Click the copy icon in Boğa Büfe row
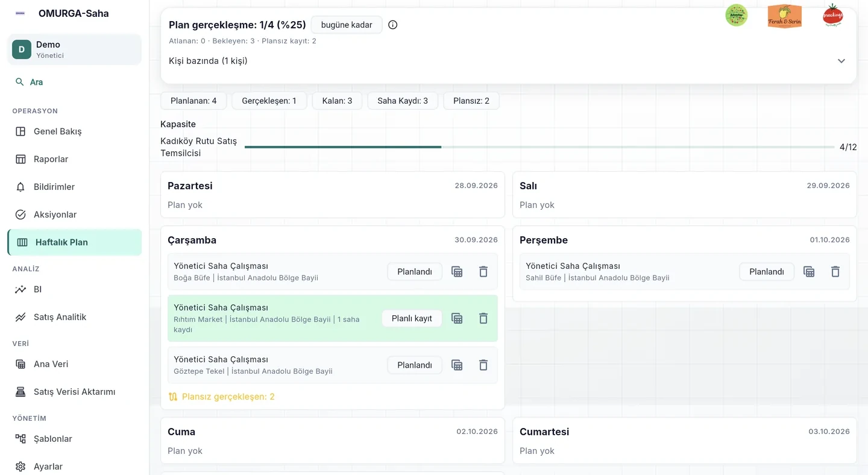868x475 pixels. pos(457,272)
